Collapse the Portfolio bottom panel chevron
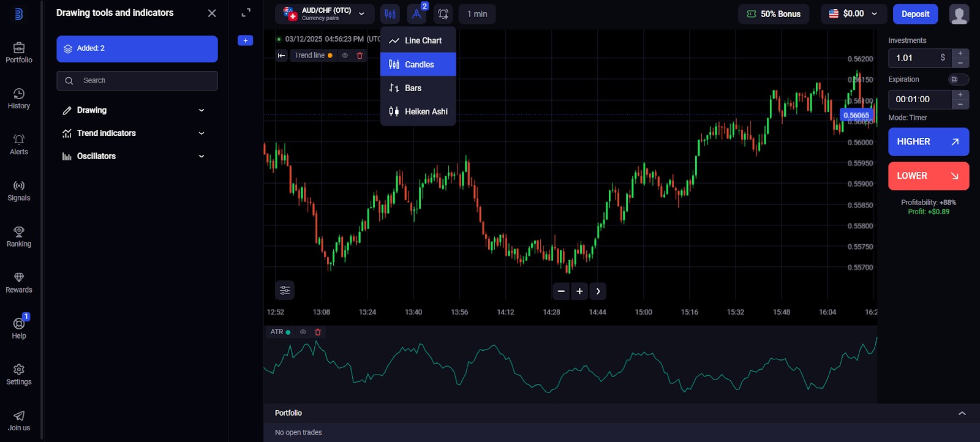The height and width of the screenshot is (442, 980). (962, 413)
